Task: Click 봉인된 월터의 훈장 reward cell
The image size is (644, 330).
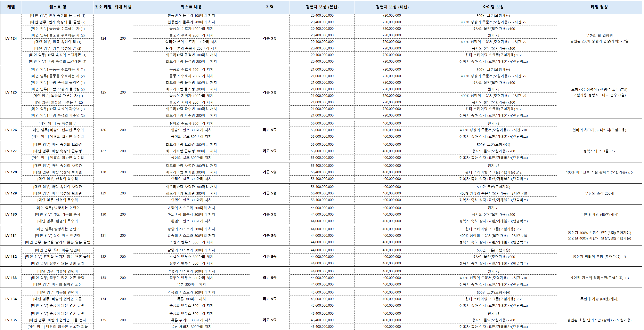Action: [x=599, y=257]
